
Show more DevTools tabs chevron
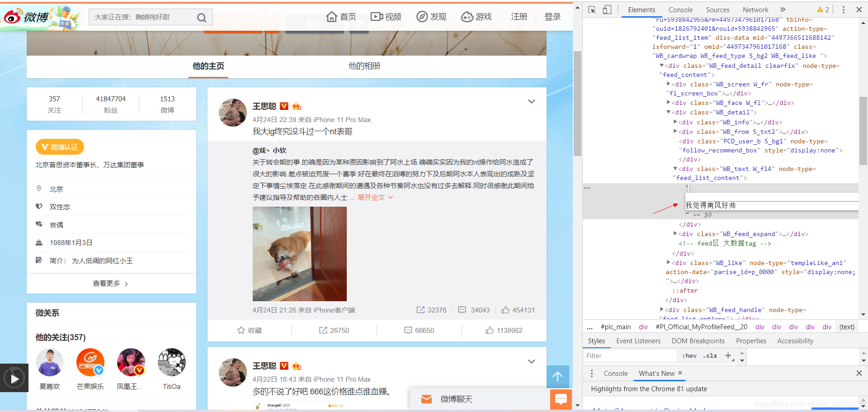tap(783, 9)
